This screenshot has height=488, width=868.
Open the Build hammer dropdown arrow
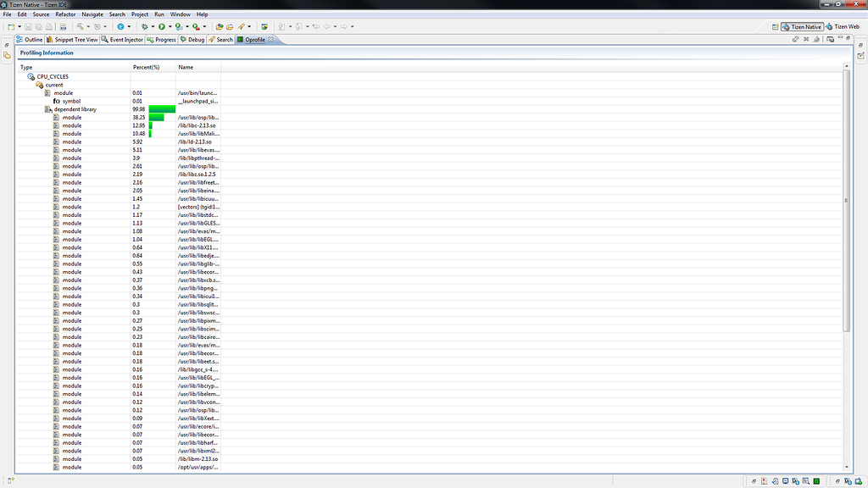[88, 26]
